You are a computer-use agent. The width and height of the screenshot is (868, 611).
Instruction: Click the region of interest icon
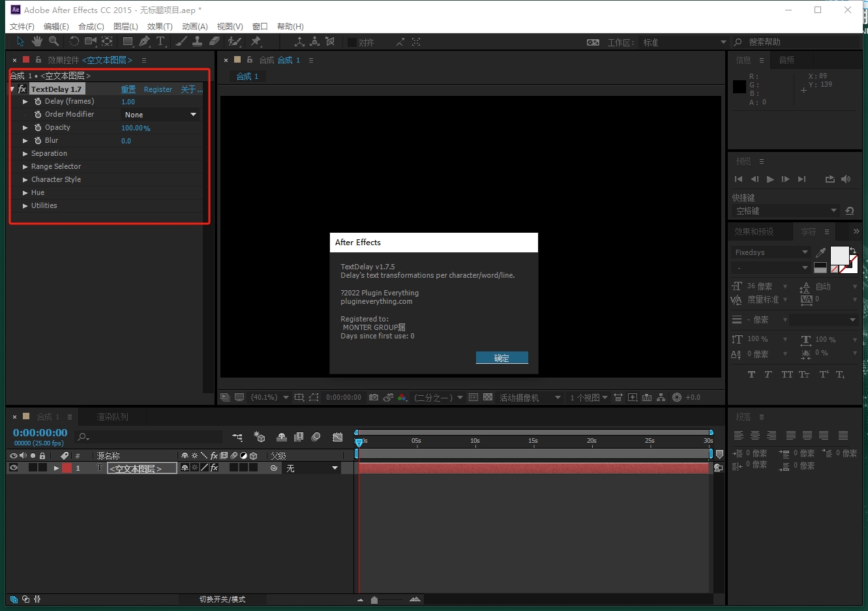(x=314, y=397)
